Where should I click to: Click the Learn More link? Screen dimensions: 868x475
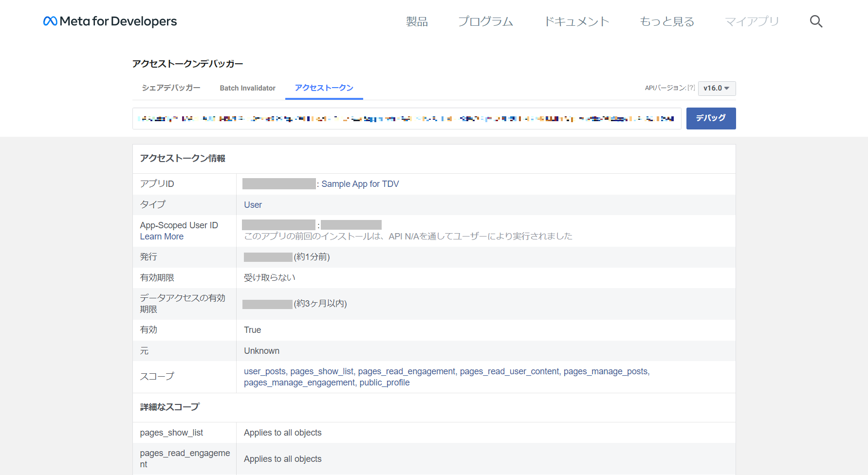(162, 237)
